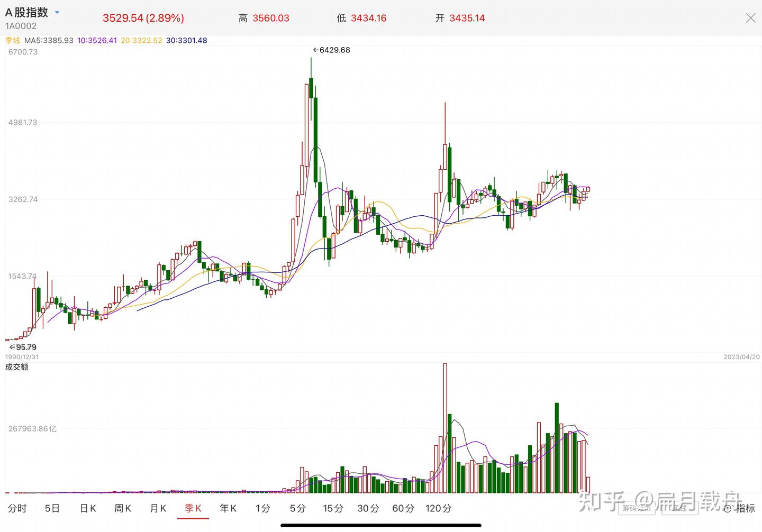The height and width of the screenshot is (532, 762).
Task: Click the lowest marker label 95.79
Action: pyautogui.click(x=23, y=347)
